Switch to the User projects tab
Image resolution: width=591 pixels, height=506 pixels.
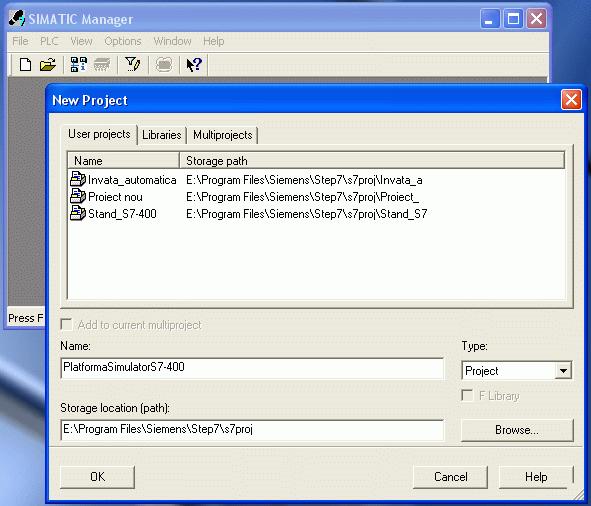[x=99, y=134]
